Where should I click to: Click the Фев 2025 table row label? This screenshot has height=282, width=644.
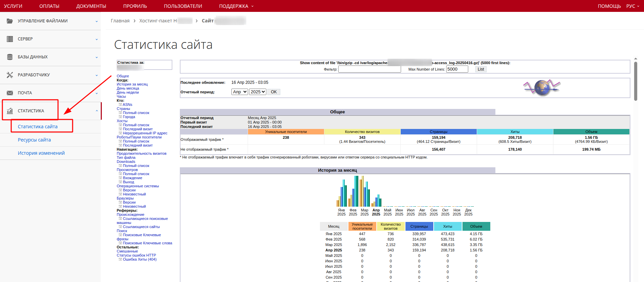(334, 239)
